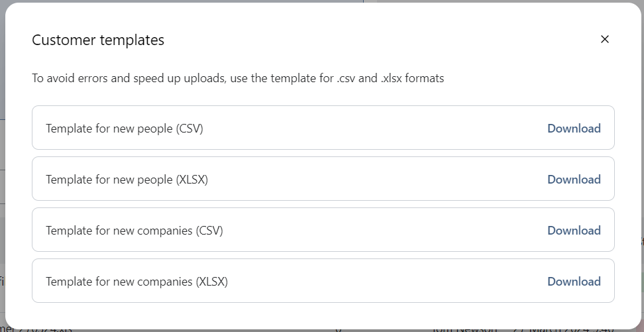Download the new people CSV template
This screenshot has width=644, height=332.
(574, 129)
